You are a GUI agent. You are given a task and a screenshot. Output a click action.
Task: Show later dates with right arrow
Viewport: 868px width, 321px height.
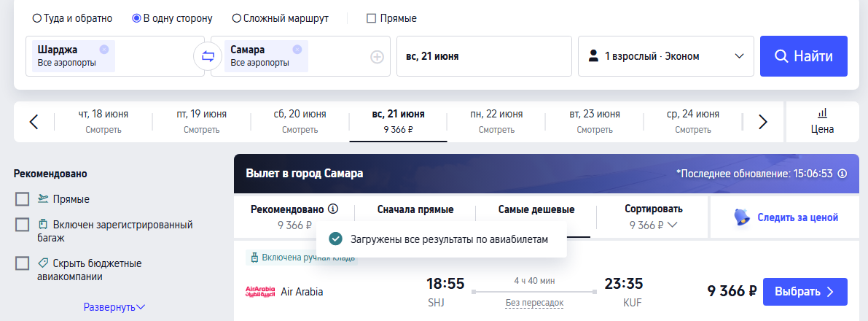763,122
